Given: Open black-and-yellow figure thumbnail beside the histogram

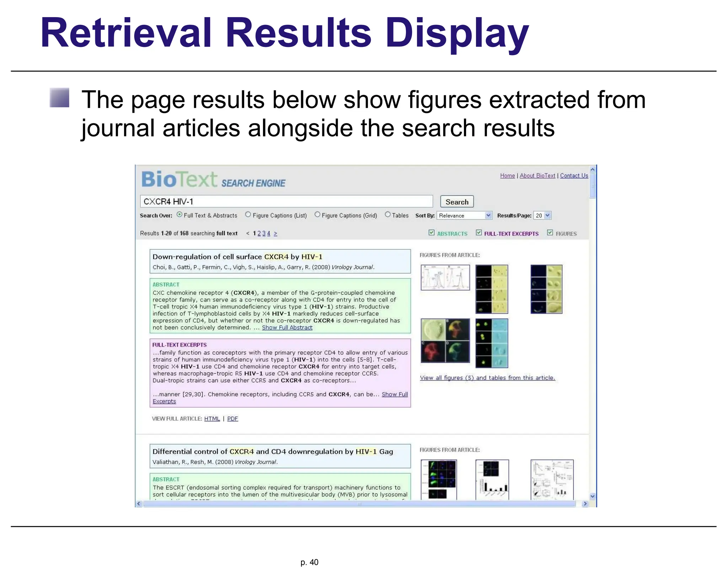Looking at the screenshot, I should click(x=492, y=289).
